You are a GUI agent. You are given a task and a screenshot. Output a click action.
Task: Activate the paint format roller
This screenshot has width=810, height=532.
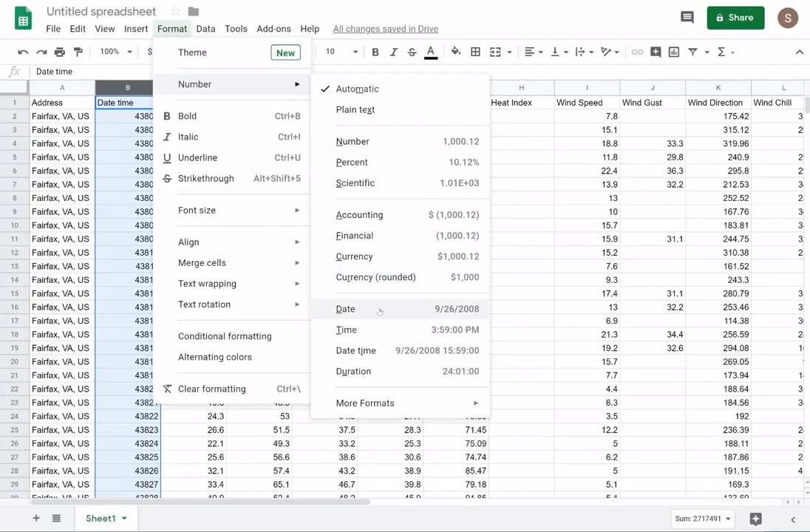[78, 52]
